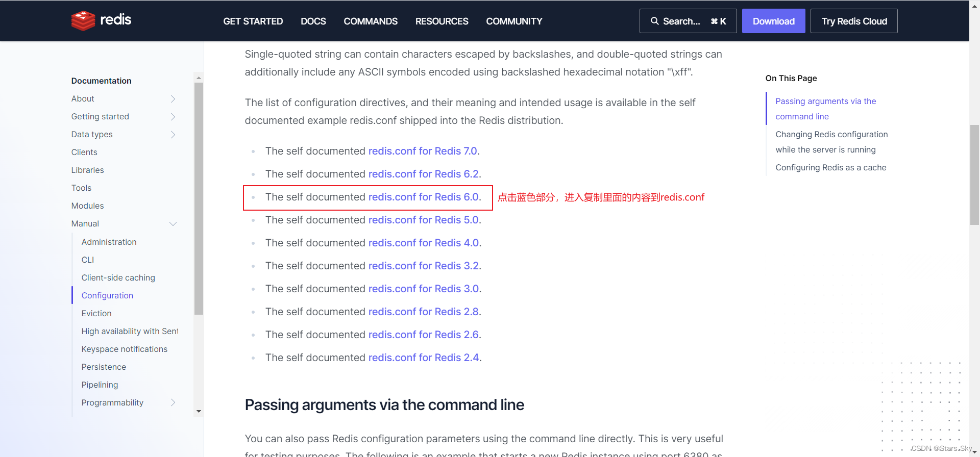The height and width of the screenshot is (457, 980).
Task: Collapse the Manual section chevron
Action: [173, 224]
